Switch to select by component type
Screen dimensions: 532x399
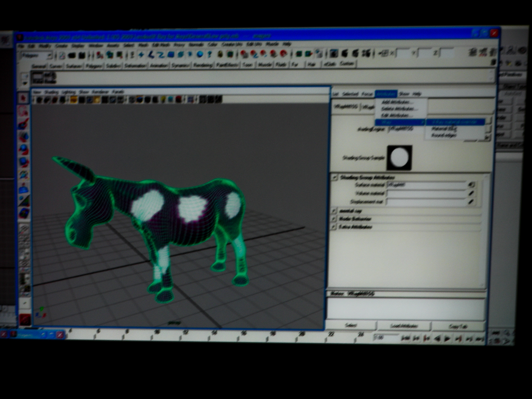click(x=120, y=55)
